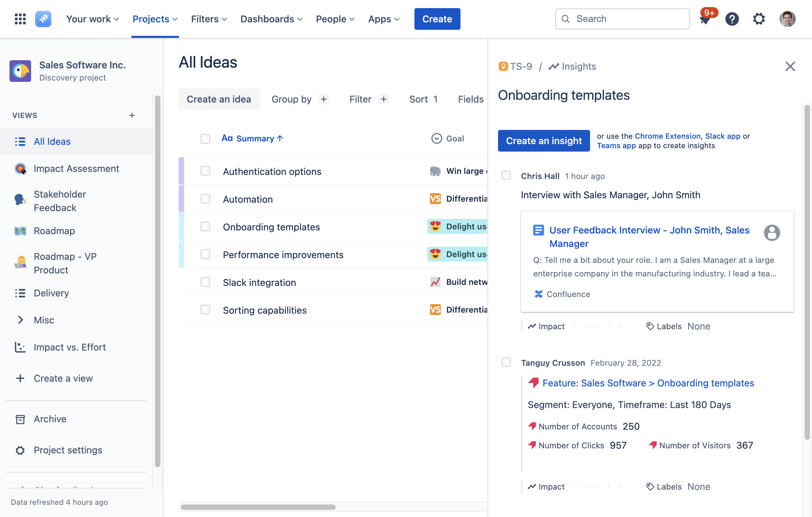Click the Project settings gear icon
Image resolution: width=812 pixels, height=517 pixels.
click(20, 450)
